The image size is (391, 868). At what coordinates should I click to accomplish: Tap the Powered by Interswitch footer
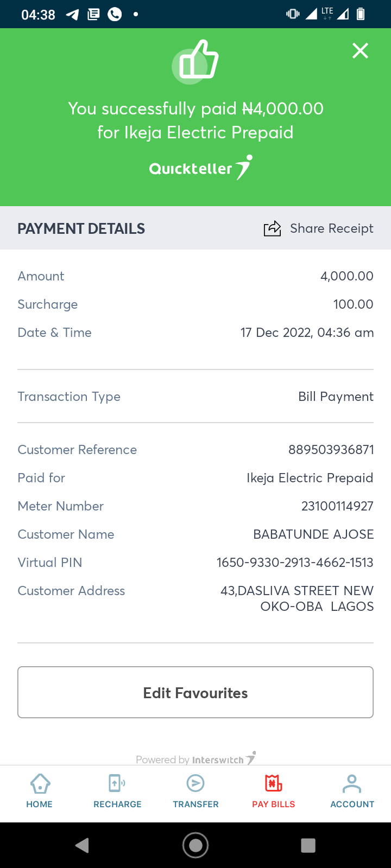[x=195, y=759]
